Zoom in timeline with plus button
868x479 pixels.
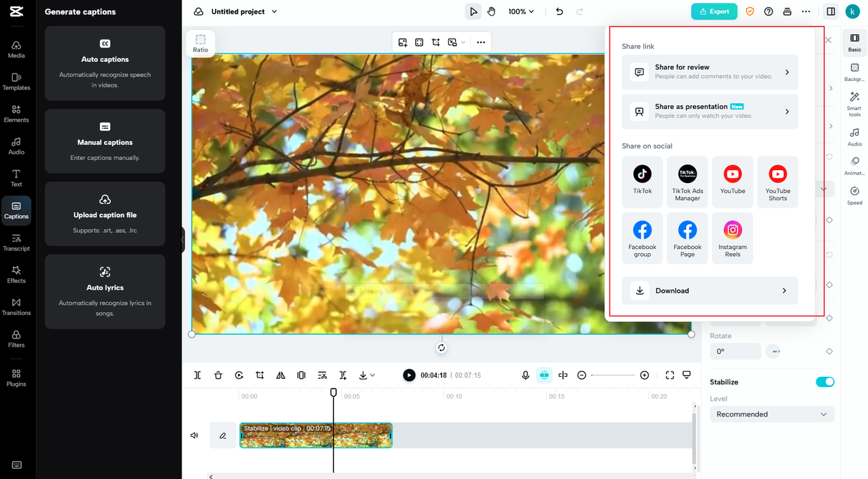coord(644,376)
